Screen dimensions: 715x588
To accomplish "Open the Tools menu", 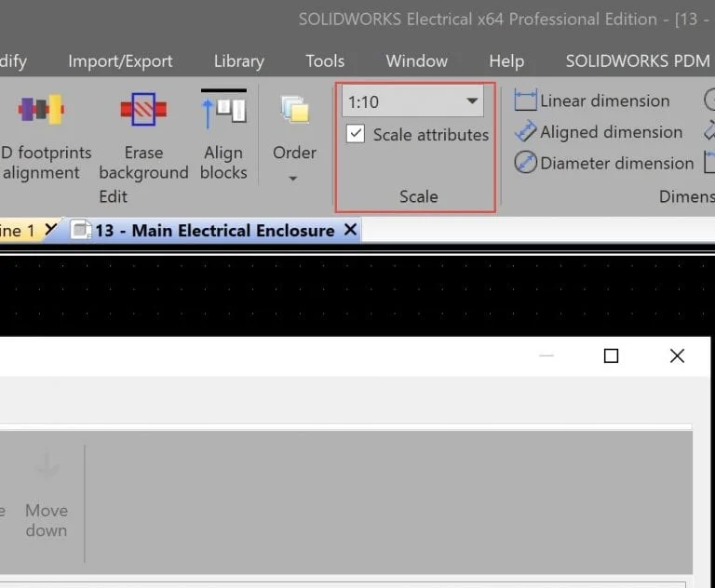I will 325,60.
